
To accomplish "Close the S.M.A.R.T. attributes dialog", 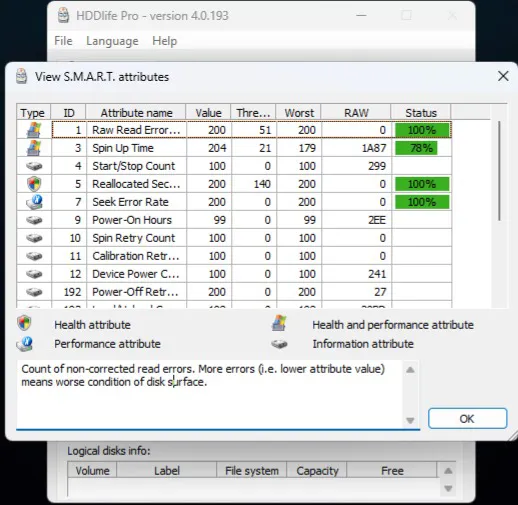I will (503, 76).
